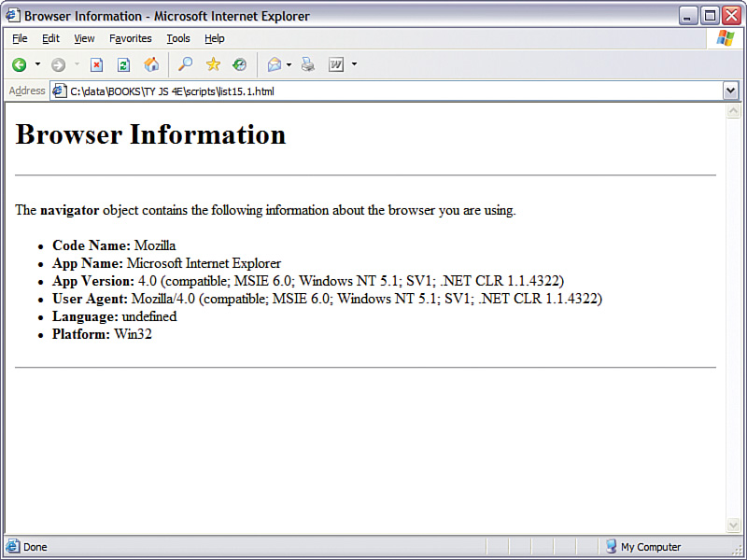Open the Mail dropdown menu
Screen dimensions: 747x560
pos(287,64)
